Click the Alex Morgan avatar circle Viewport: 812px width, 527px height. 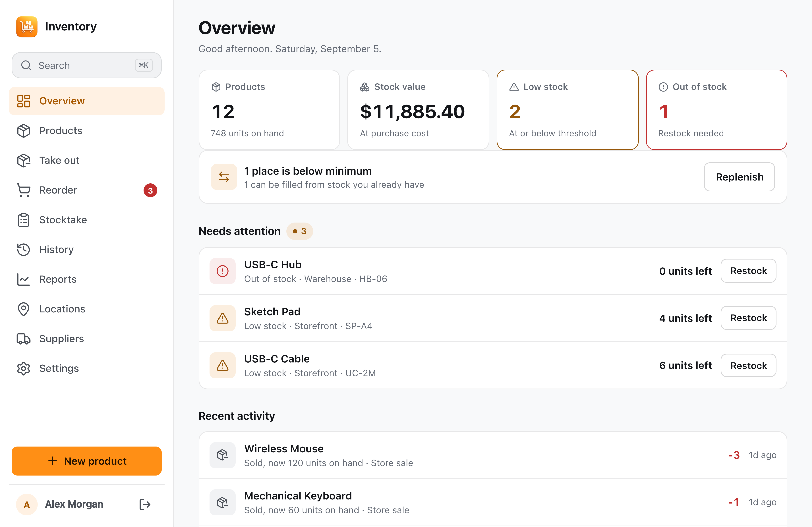pyautogui.click(x=27, y=504)
